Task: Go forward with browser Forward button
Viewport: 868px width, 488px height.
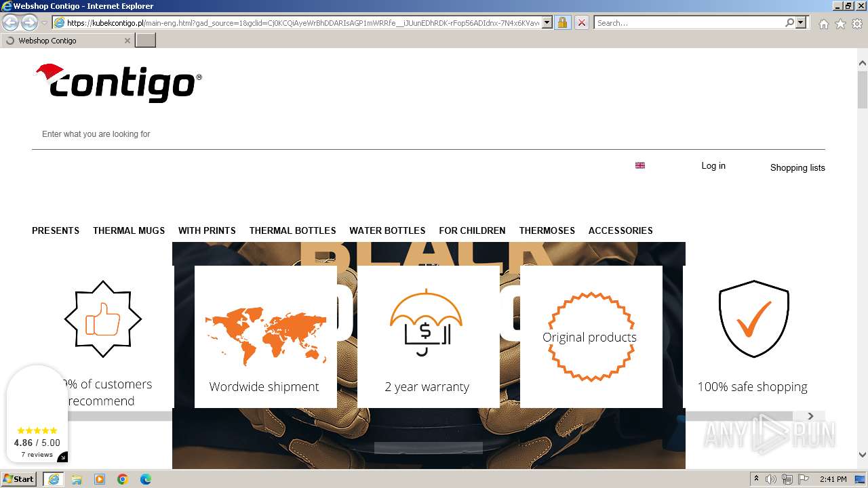Action: coord(29,22)
